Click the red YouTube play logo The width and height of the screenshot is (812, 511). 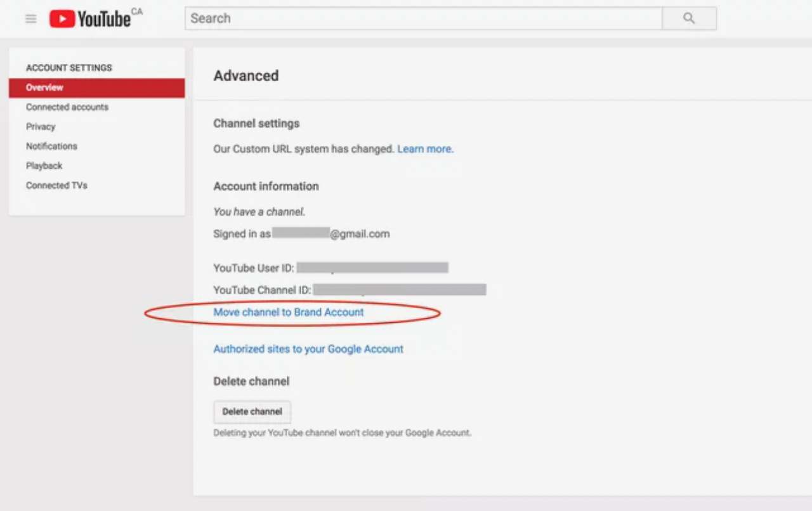pyautogui.click(x=62, y=19)
